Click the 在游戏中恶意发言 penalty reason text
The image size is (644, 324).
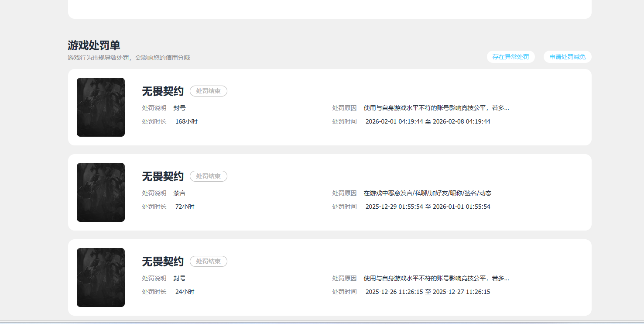428,193
